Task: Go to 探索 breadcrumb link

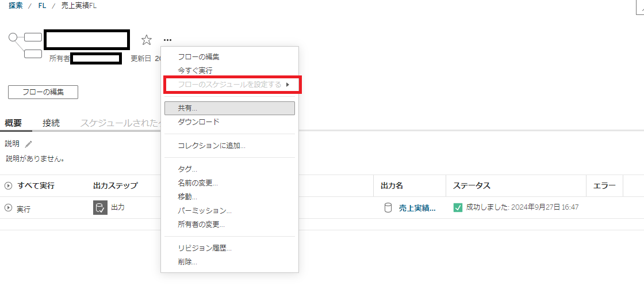Action: click(16, 6)
